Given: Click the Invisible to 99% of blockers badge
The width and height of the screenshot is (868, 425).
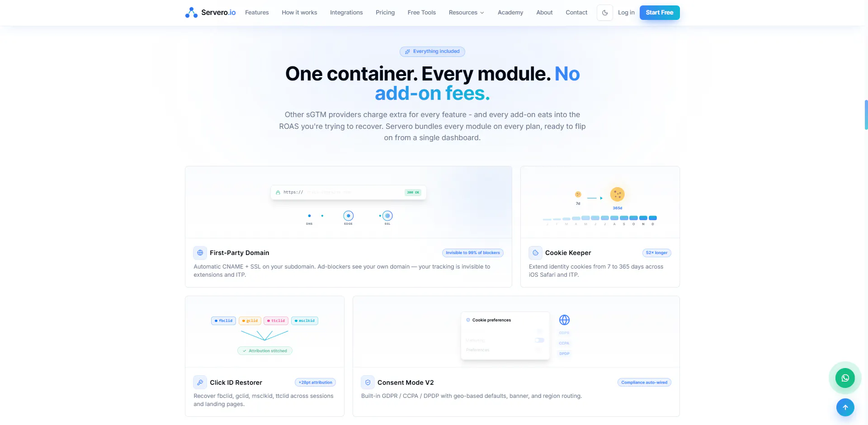Looking at the screenshot, I should pos(473,253).
